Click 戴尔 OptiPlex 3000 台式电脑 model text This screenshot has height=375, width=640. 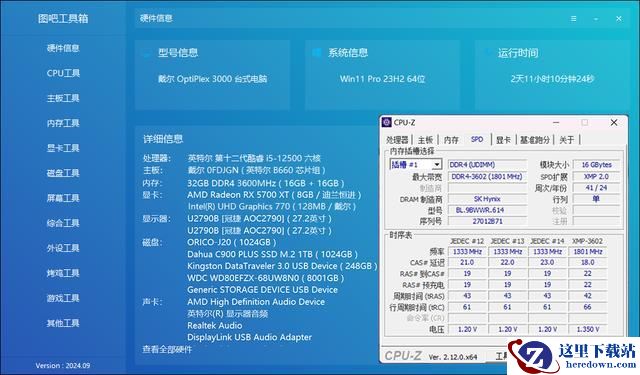(x=213, y=79)
